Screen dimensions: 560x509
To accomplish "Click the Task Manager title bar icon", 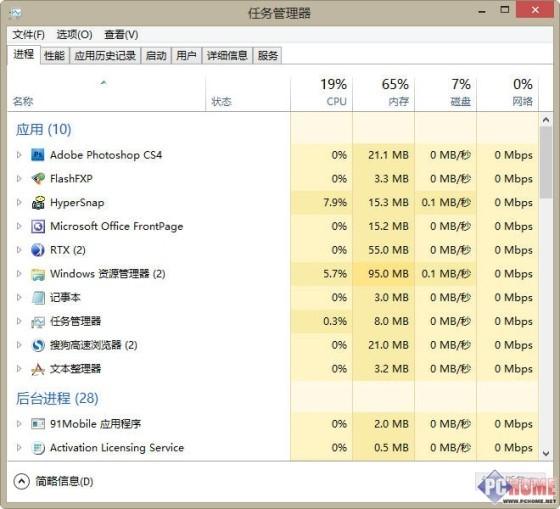I will [15, 13].
